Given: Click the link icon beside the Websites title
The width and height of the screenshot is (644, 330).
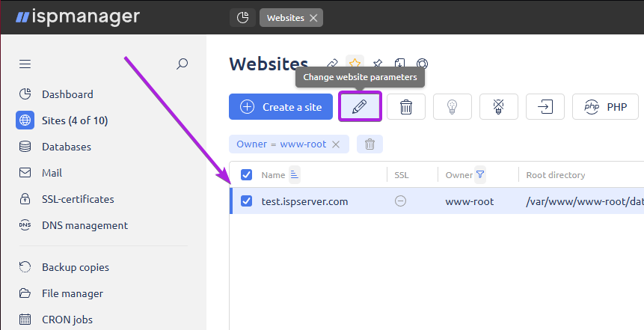Looking at the screenshot, I should pos(332,64).
